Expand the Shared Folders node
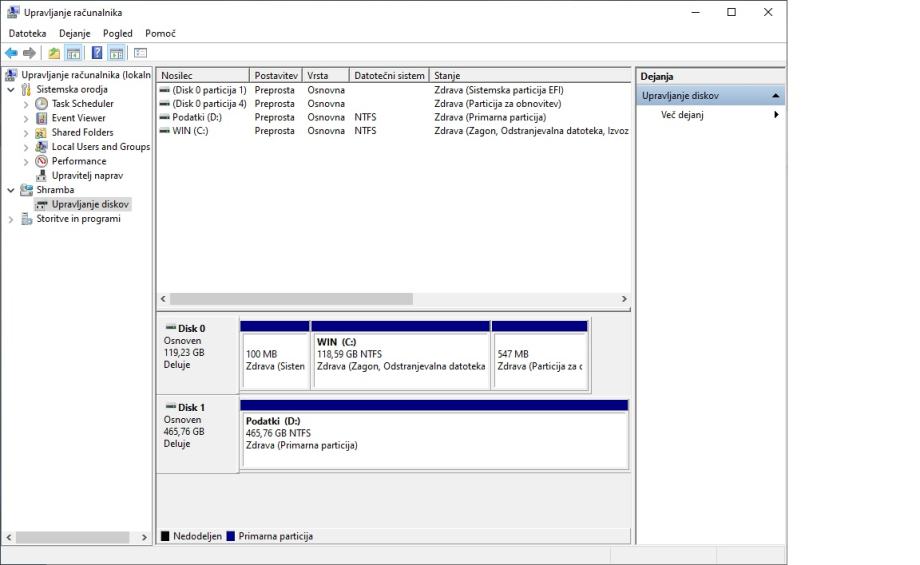 pyautogui.click(x=25, y=133)
